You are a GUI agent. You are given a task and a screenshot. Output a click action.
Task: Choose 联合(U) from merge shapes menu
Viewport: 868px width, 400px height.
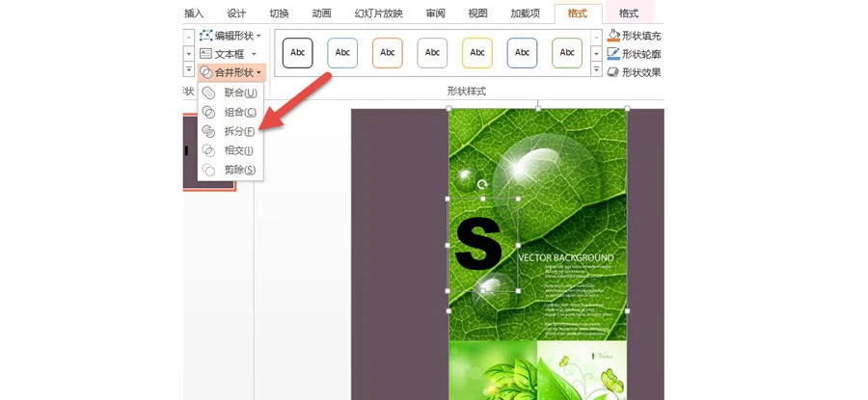pos(231,93)
